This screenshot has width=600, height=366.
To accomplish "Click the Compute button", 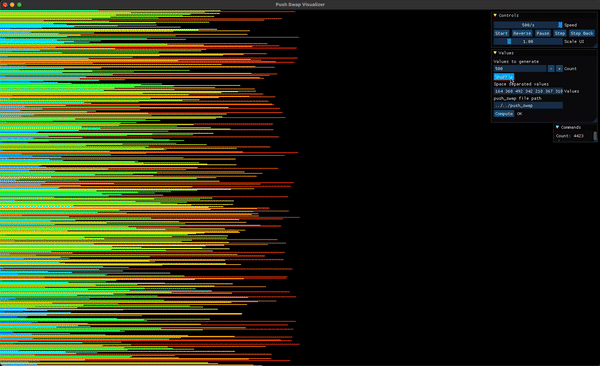I will tap(504, 114).
